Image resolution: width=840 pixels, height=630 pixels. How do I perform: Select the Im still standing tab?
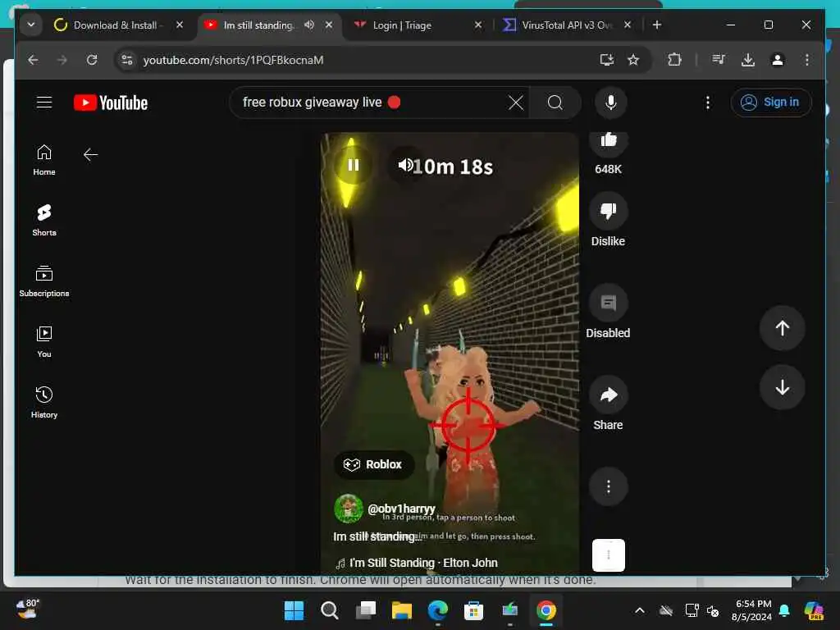tap(258, 25)
